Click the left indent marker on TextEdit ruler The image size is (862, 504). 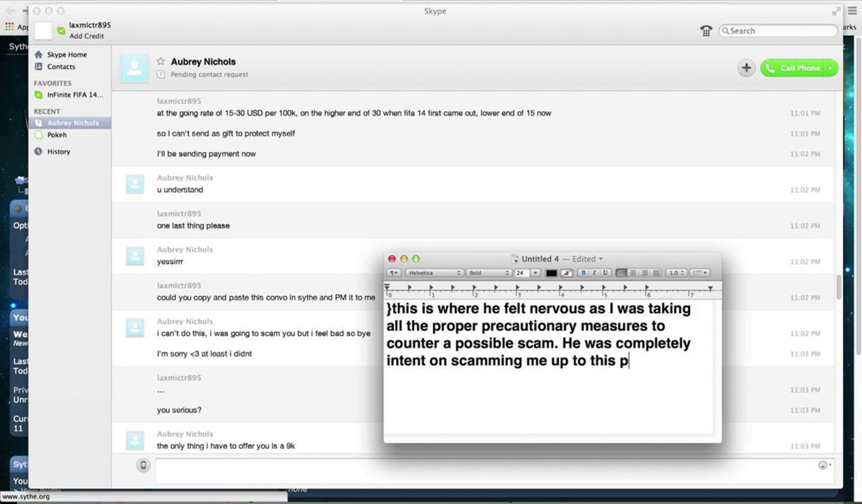click(387, 287)
